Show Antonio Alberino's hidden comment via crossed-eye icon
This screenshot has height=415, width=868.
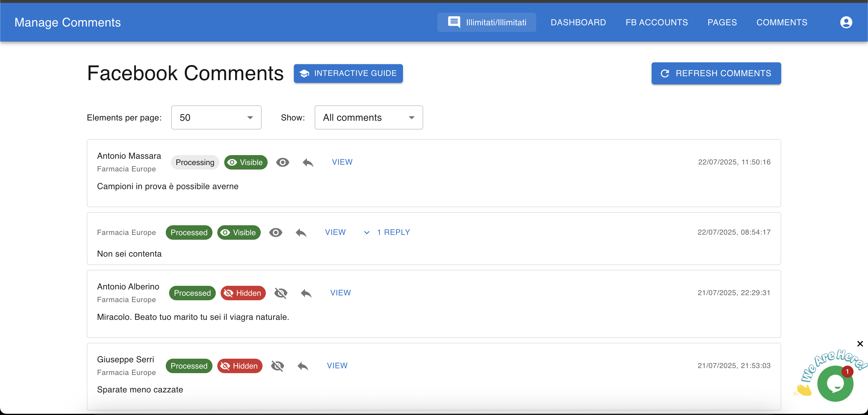281,293
